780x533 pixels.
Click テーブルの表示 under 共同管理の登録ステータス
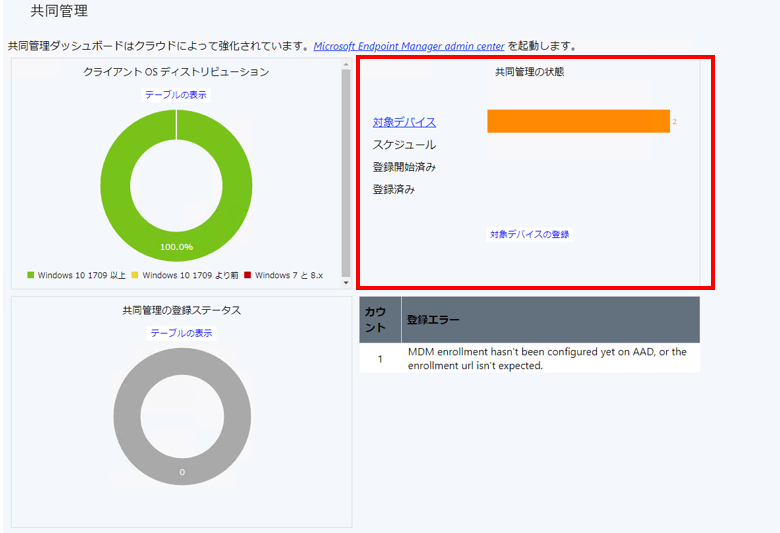click(x=181, y=333)
